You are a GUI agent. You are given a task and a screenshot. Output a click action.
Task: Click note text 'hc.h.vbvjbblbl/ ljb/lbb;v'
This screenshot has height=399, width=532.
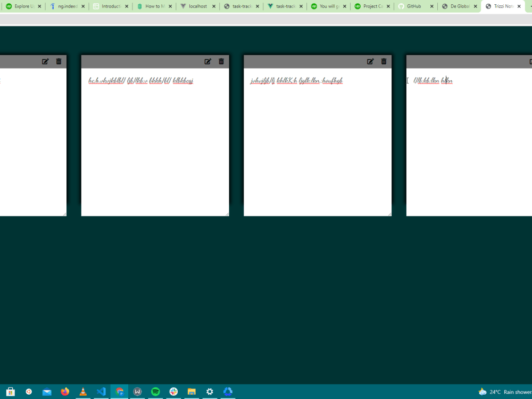pyautogui.click(x=118, y=80)
